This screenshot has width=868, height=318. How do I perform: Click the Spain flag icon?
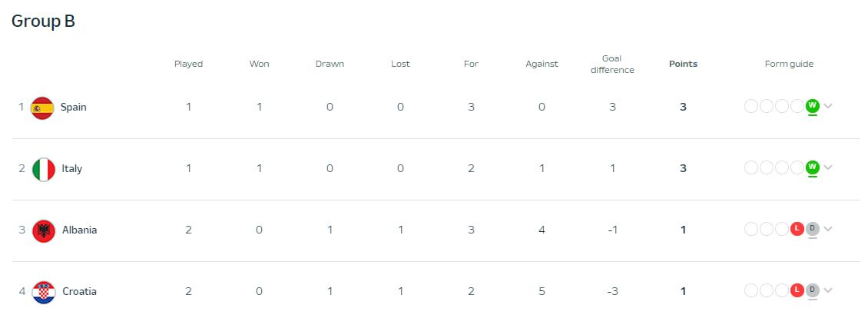pyautogui.click(x=42, y=108)
